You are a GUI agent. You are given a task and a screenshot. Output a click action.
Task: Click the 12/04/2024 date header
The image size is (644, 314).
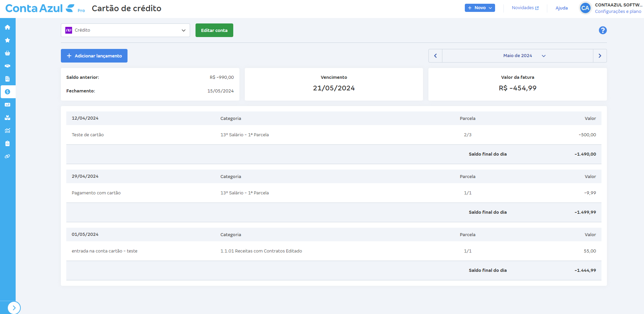pos(85,118)
